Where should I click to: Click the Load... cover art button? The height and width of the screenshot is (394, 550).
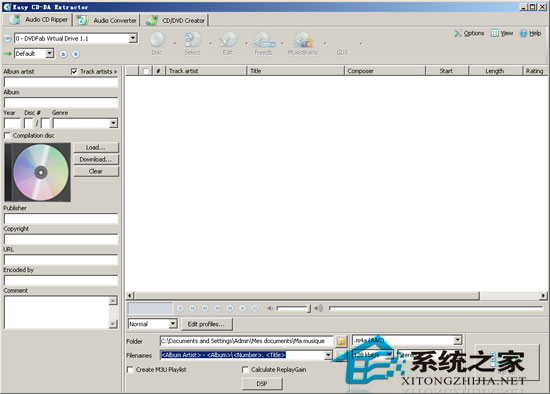pyautogui.click(x=96, y=147)
